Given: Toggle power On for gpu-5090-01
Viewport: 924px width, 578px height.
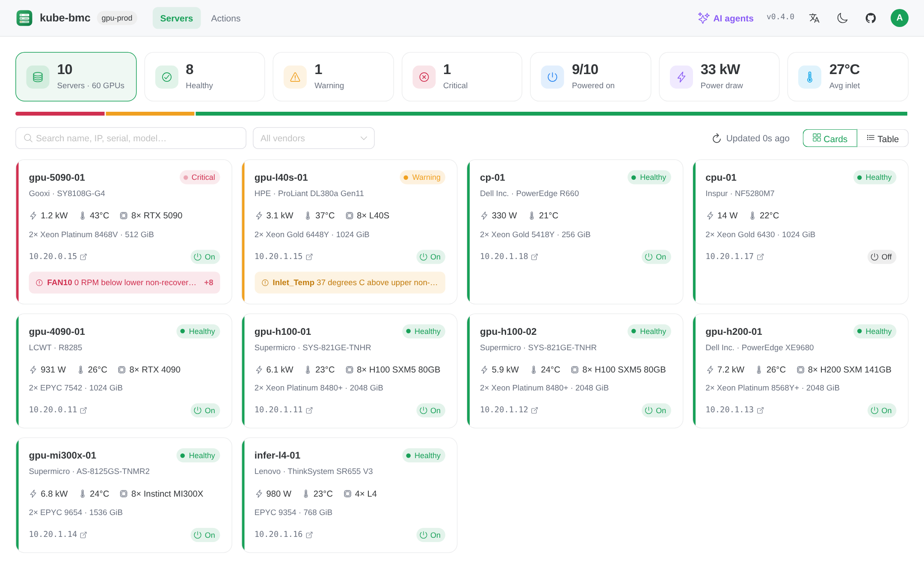Looking at the screenshot, I should click(205, 257).
